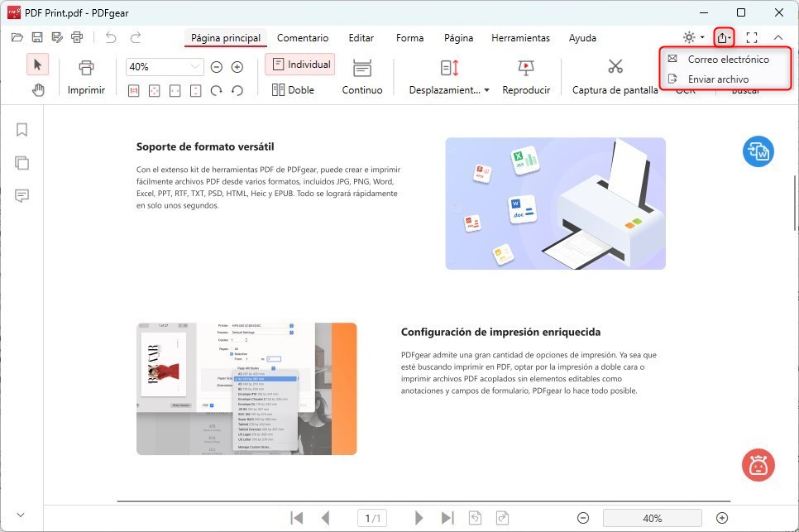799x532 pixels.
Task: Zoom in with the plus circle in ribbon
Action: 237,67
